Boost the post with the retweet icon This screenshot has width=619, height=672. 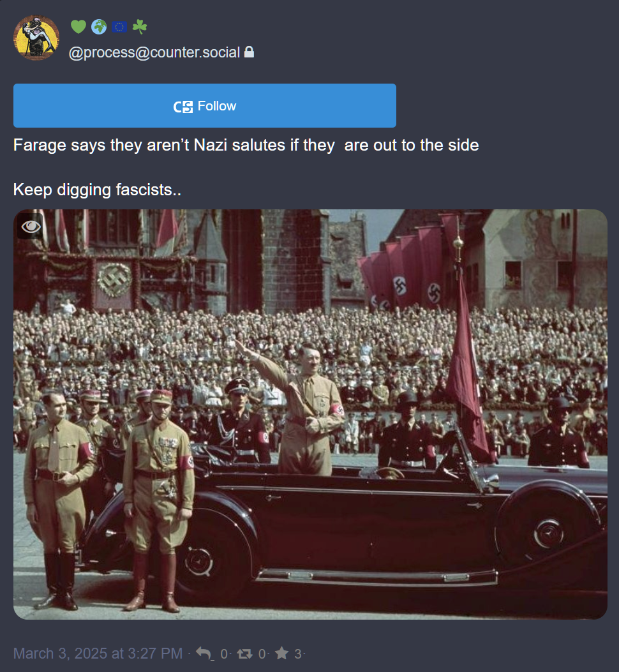[245, 653]
